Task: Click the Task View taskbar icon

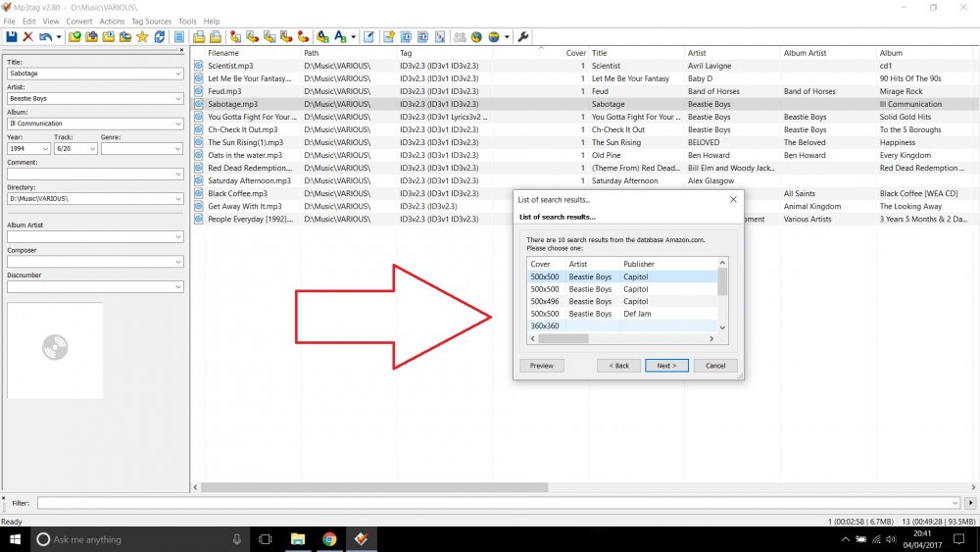Action: pyautogui.click(x=265, y=539)
